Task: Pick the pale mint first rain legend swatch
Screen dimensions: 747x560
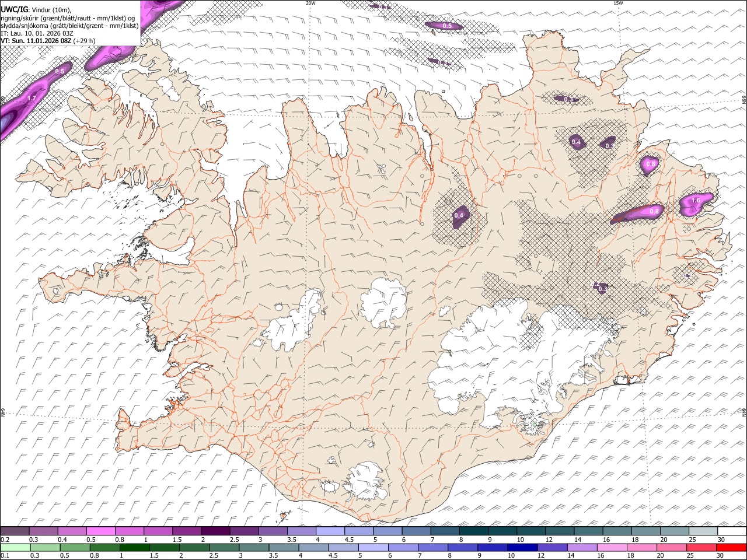Action: click(15, 547)
